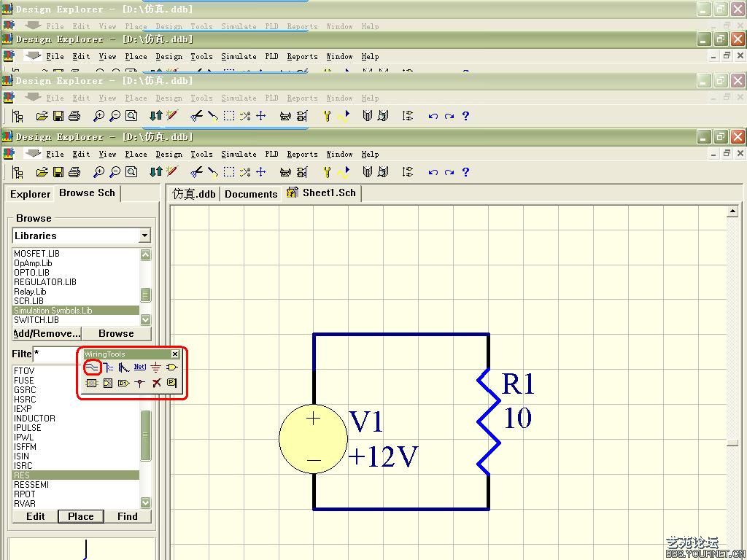The image size is (747, 560).
Task: Click the Edit button below component list
Action: point(35,516)
